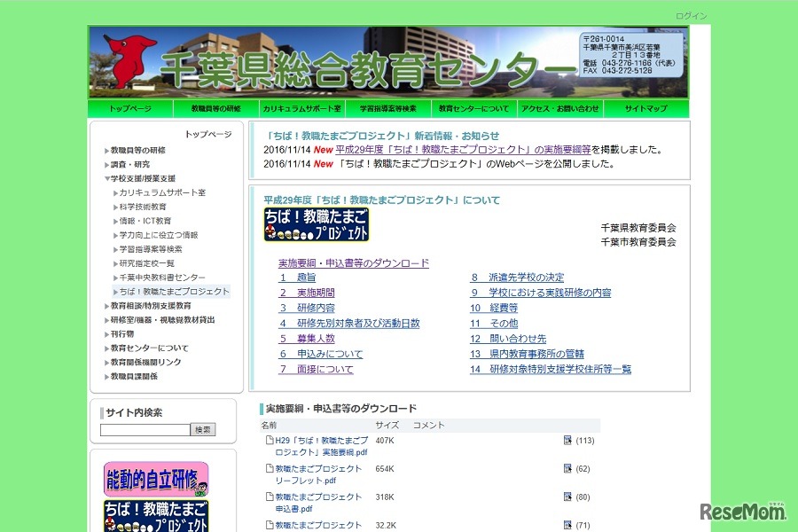The width and height of the screenshot is (798, 532).
Task: Click the PDF file icon beside 申込書.pdf
Action: click(x=269, y=497)
